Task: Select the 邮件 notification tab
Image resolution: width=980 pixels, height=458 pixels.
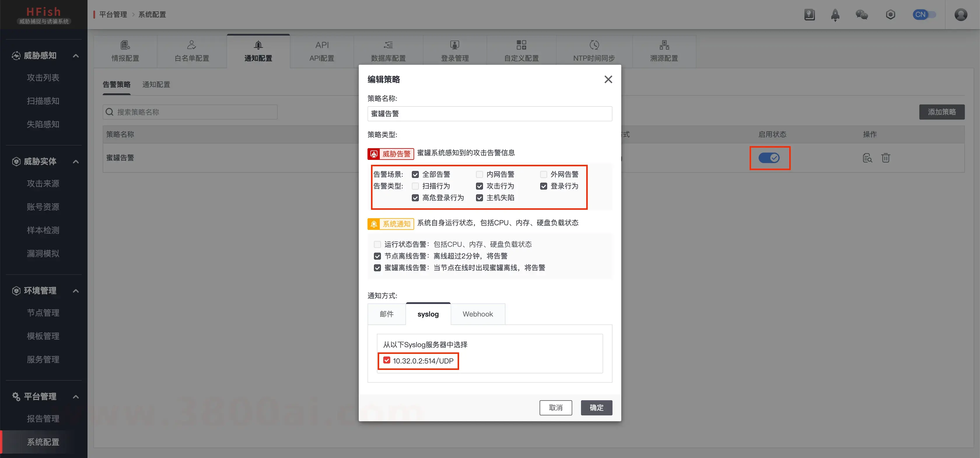Action: click(386, 314)
